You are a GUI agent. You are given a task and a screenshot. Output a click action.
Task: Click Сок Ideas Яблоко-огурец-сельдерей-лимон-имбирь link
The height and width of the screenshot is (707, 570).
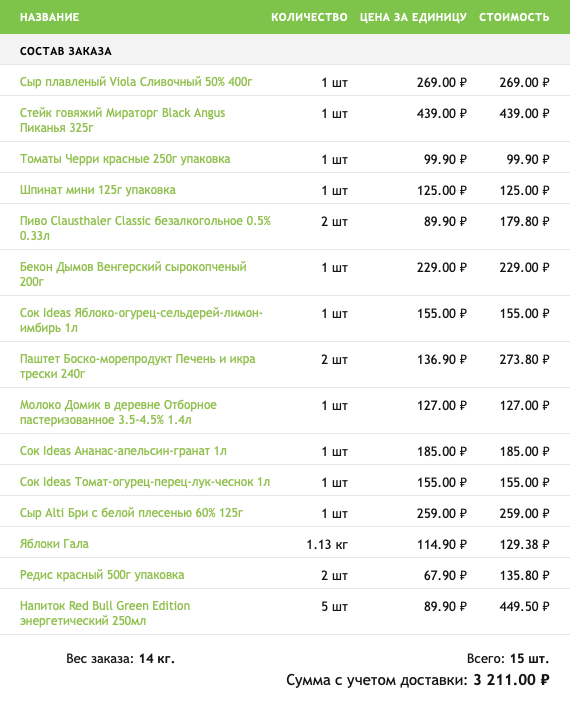(x=141, y=320)
